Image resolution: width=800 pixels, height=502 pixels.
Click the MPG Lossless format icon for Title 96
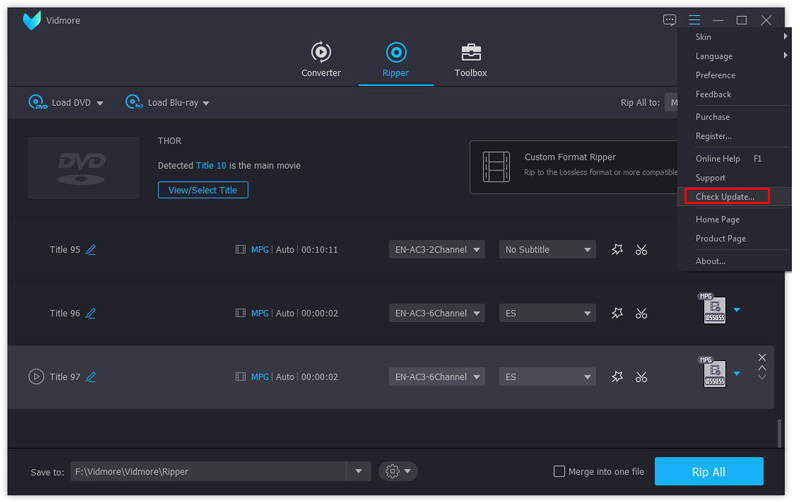click(713, 310)
